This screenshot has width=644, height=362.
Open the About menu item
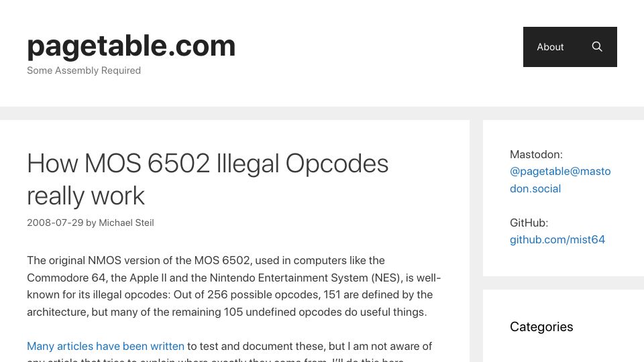(550, 47)
